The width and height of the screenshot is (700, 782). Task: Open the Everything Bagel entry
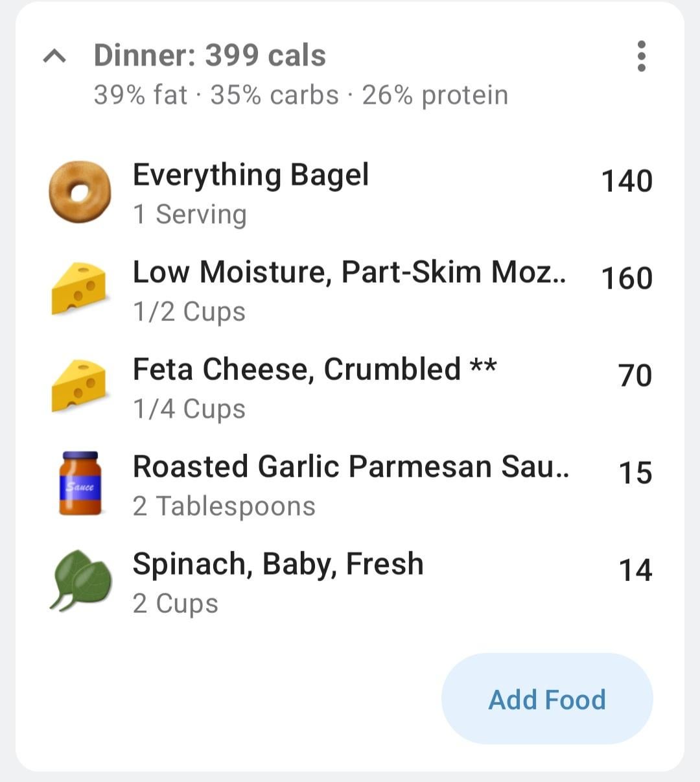251,175
